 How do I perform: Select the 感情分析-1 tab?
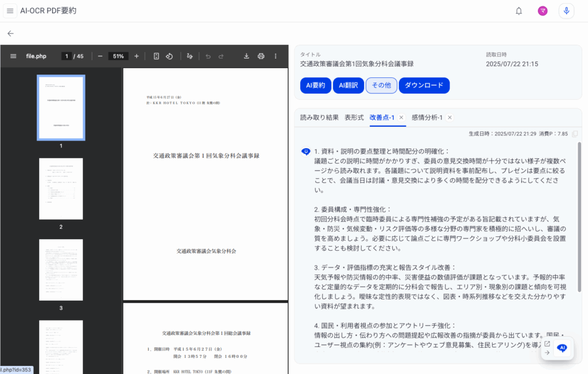(x=427, y=118)
